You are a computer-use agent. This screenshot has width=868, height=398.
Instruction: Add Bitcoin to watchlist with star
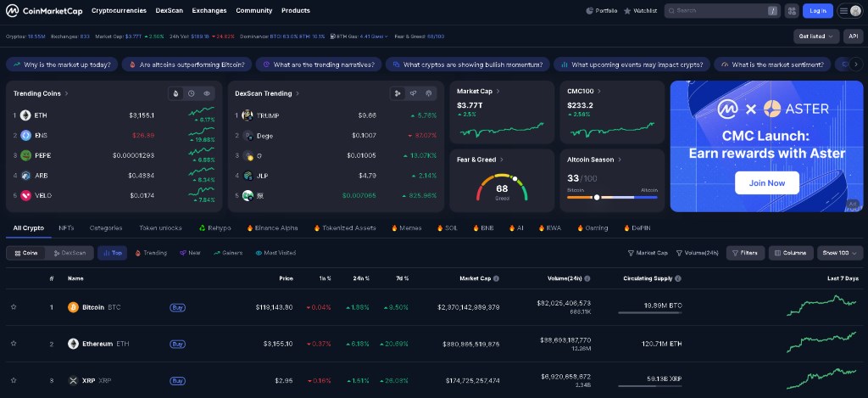[14, 306]
